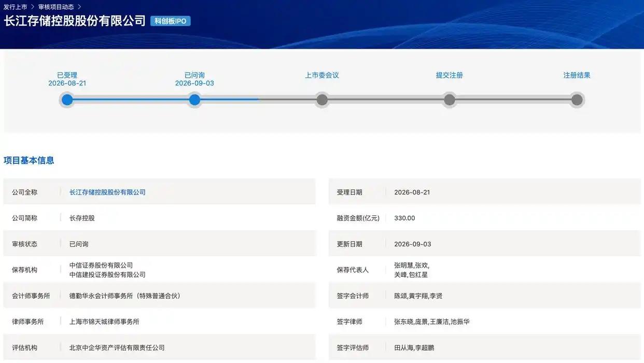Click the 张明慧,张欢 sponsor representatives line
This screenshot has width=644, height=363.
tap(412, 266)
